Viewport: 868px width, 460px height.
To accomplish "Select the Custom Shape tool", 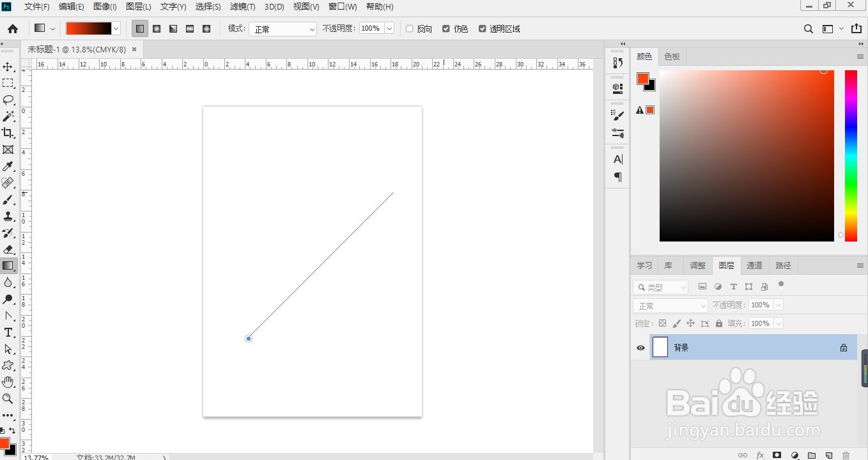I will coord(8,365).
